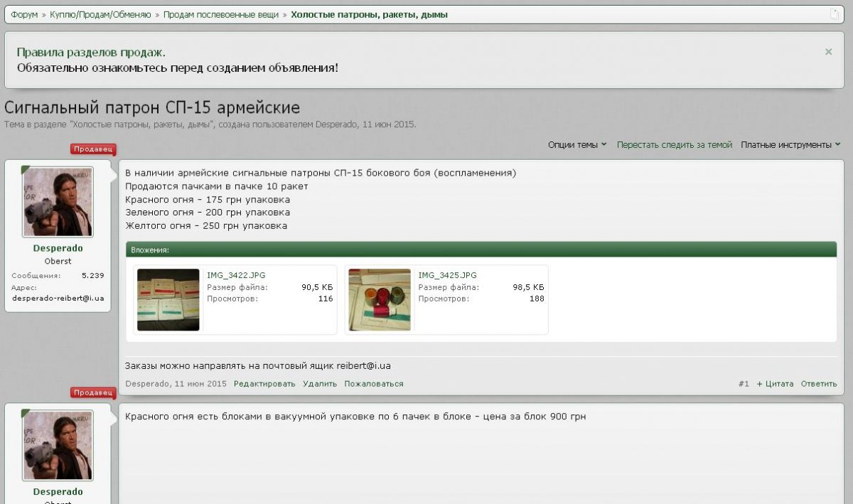853x504 pixels.
Task: Expand the Опции темы dropdown
Action: [576, 145]
